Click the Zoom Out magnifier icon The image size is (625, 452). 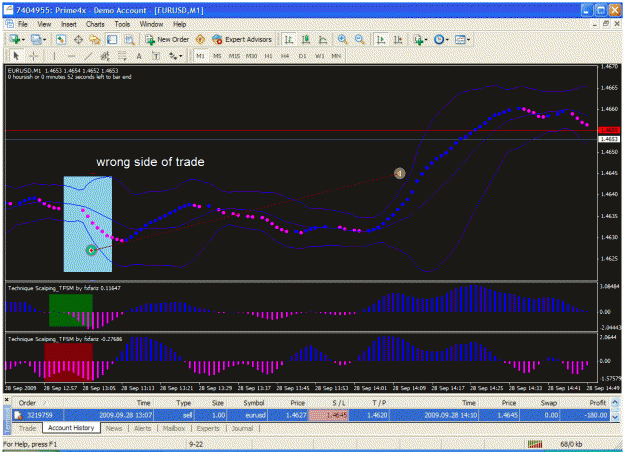tap(359, 39)
